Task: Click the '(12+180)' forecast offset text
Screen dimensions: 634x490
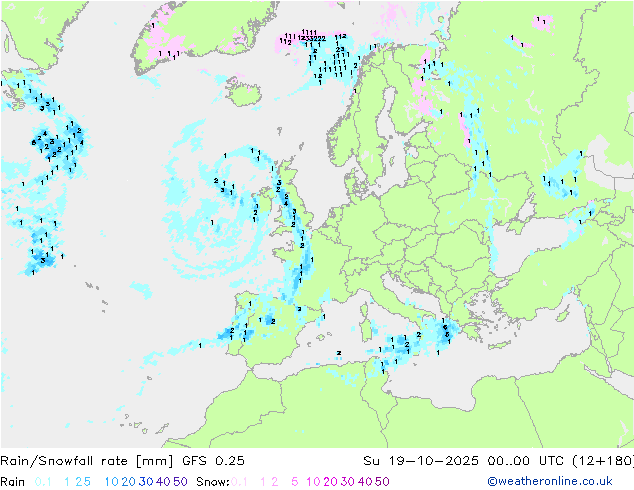Action: (x=603, y=461)
